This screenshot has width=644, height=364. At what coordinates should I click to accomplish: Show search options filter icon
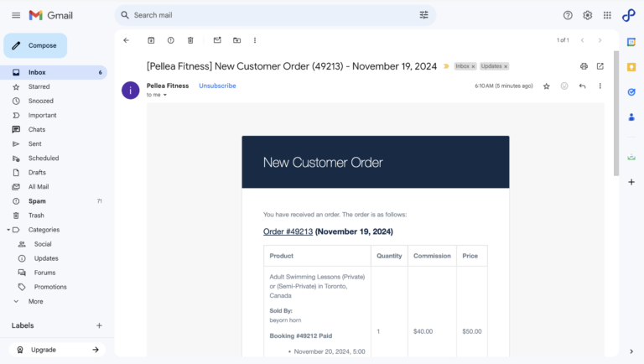point(423,15)
